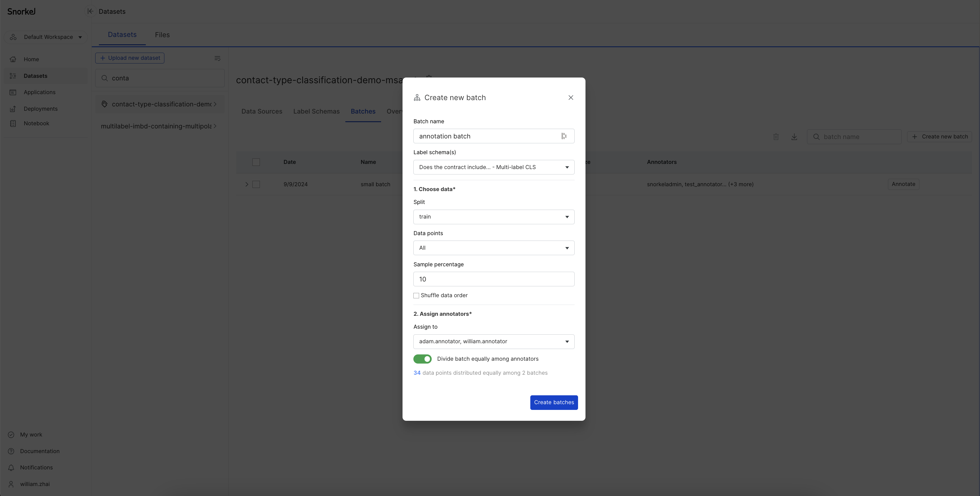
Task: Click the Notifications bell icon
Action: [x=11, y=468]
